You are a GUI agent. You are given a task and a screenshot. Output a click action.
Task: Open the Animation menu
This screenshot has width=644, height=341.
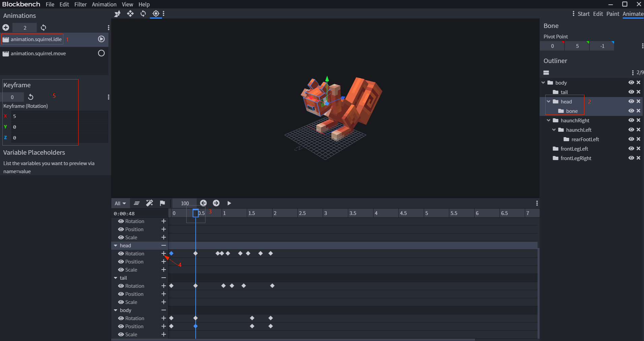[x=104, y=4]
